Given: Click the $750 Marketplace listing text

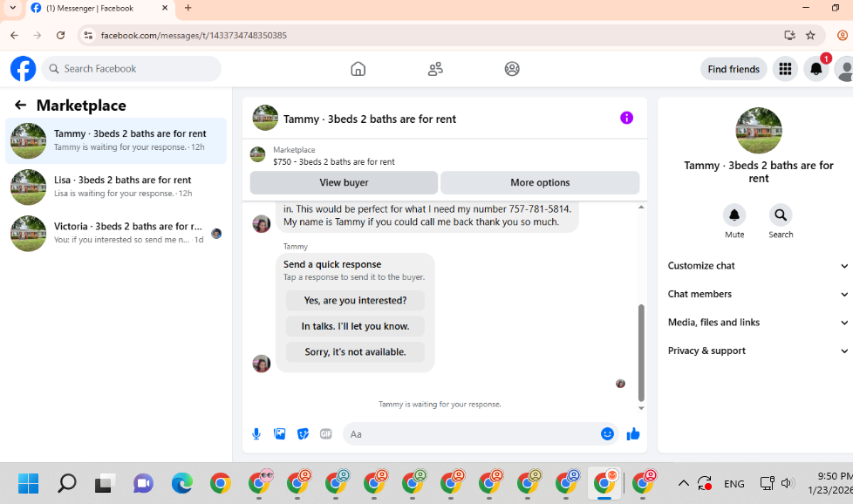Looking at the screenshot, I should (x=334, y=162).
